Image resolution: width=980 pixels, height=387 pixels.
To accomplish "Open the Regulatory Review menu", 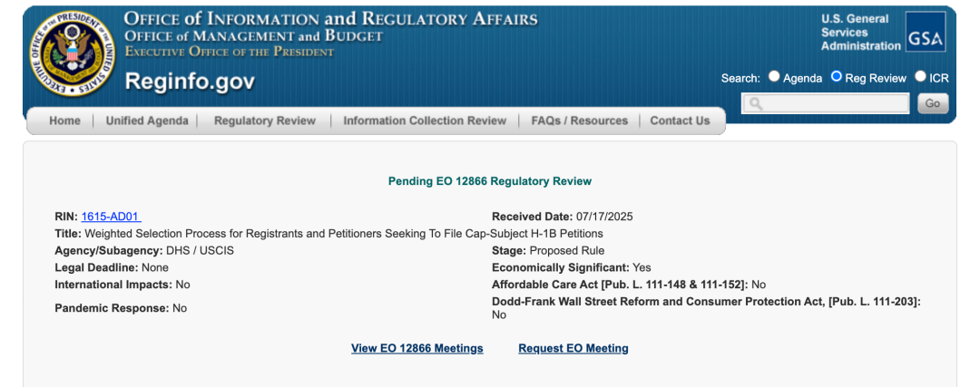I will click(265, 121).
